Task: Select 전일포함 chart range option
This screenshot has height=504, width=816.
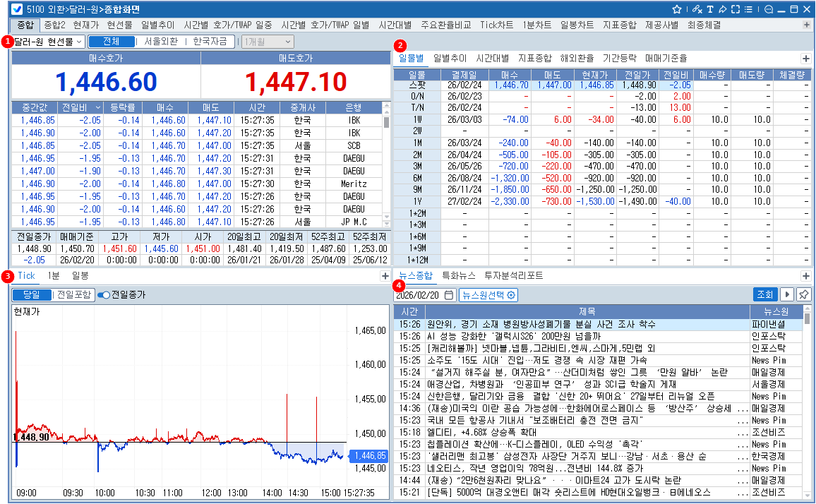Action: coord(74,294)
